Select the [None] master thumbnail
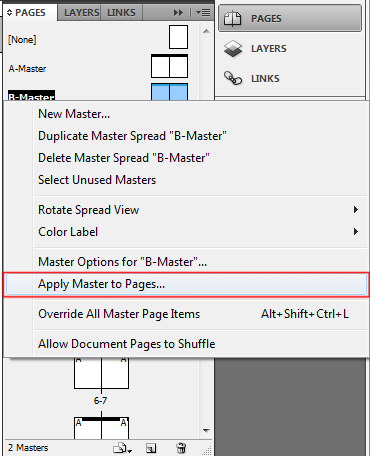The image size is (370, 456). [x=178, y=37]
